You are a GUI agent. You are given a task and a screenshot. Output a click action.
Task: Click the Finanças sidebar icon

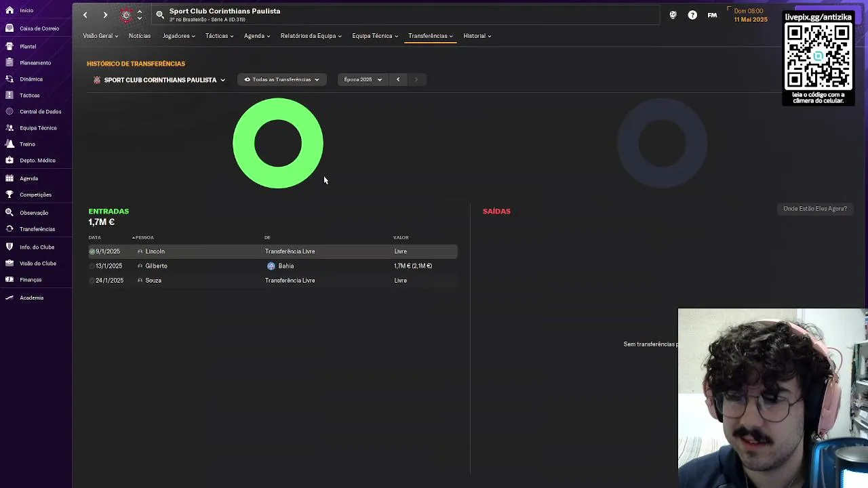click(9, 280)
